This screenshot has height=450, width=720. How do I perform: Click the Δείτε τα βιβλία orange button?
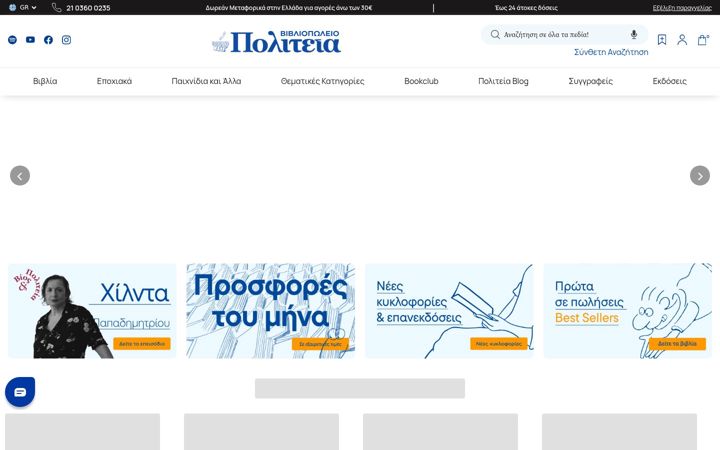pyautogui.click(x=677, y=343)
